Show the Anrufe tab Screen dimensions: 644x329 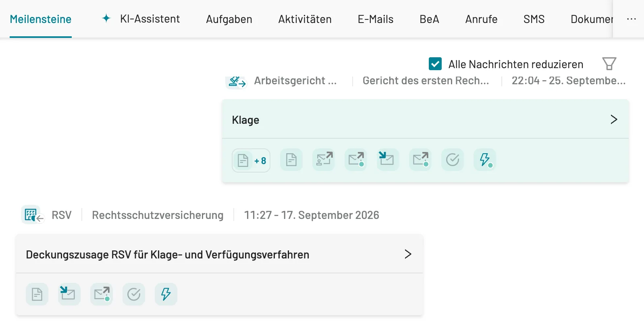click(481, 19)
